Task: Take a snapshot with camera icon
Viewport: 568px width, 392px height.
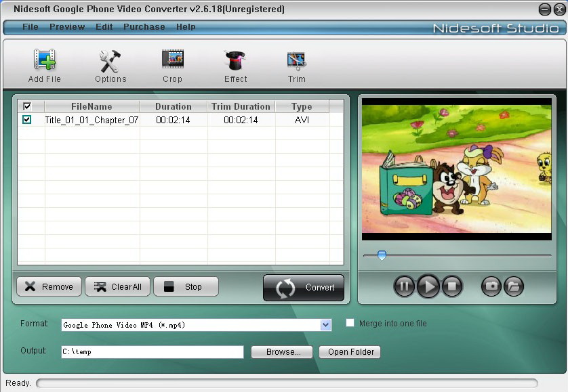Action: (x=491, y=286)
